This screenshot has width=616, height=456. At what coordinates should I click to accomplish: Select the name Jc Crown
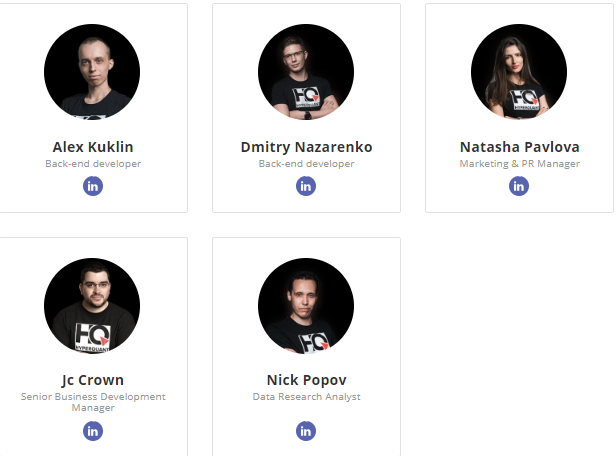point(93,380)
